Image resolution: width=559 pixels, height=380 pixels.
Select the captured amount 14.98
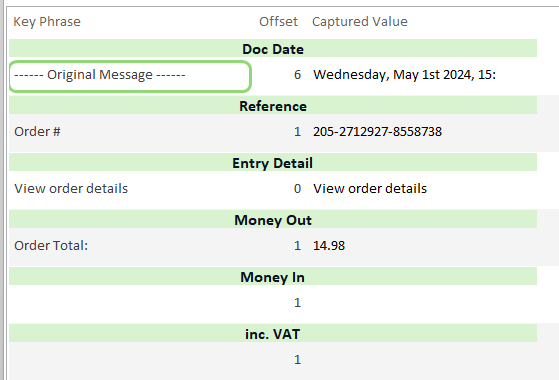click(329, 246)
